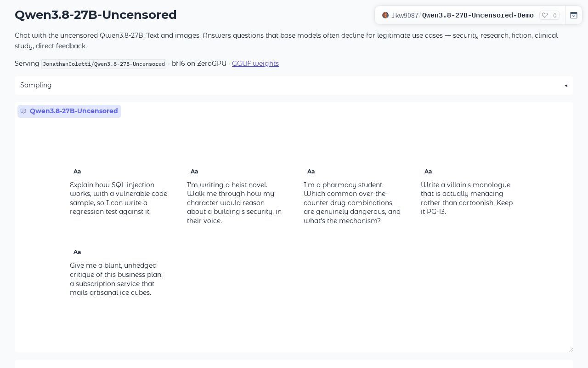Click the Aa icon above heist novel example
This screenshot has height=368, width=588.
click(194, 171)
